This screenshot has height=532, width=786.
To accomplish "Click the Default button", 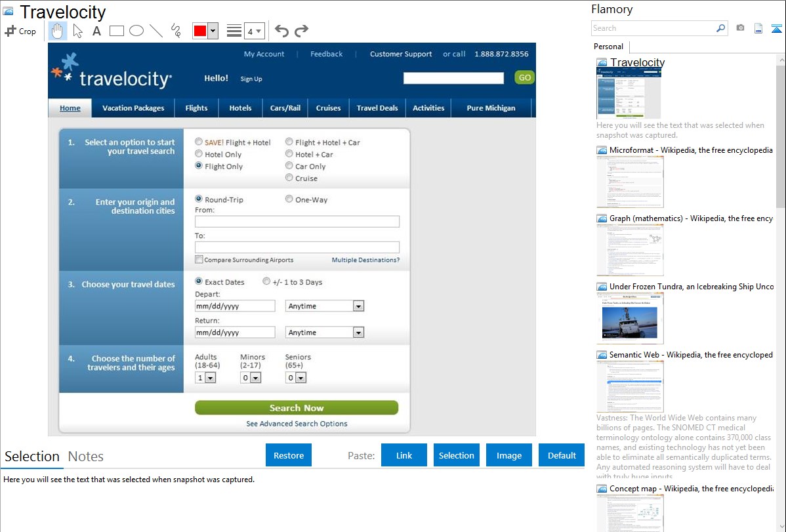I will click(x=562, y=455).
